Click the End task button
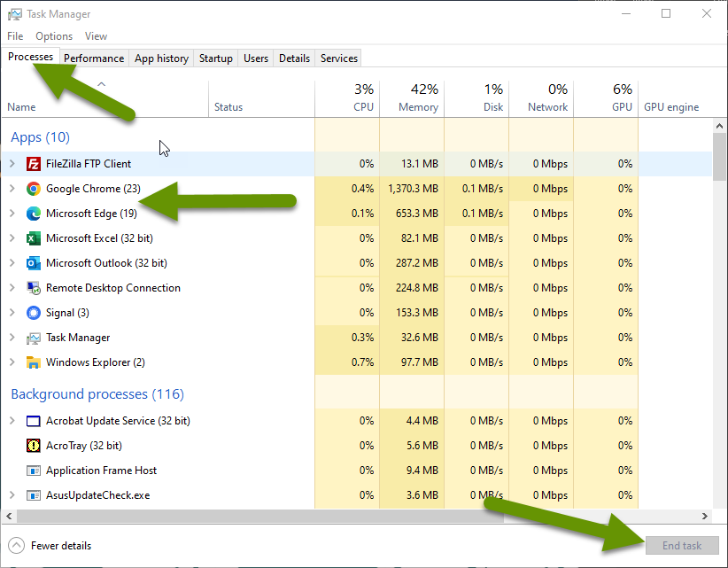 click(682, 545)
